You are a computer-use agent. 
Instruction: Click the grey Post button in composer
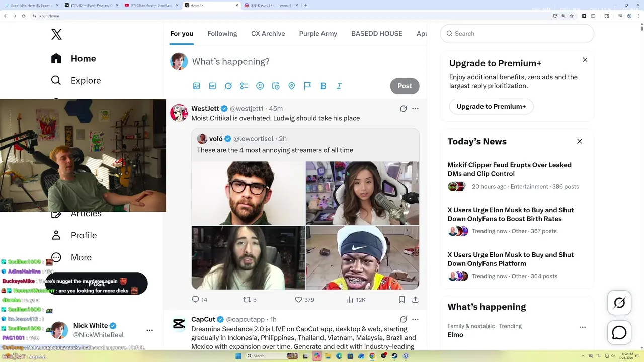click(405, 86)
